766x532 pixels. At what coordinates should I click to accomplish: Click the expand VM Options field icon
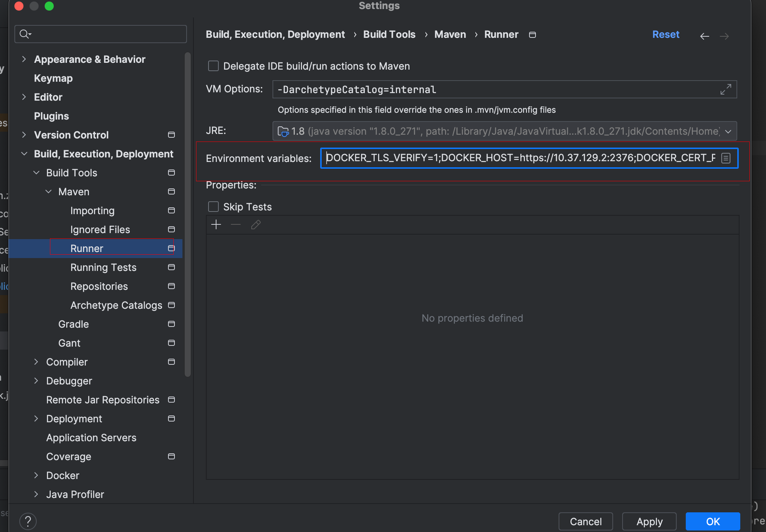(726, 90)
